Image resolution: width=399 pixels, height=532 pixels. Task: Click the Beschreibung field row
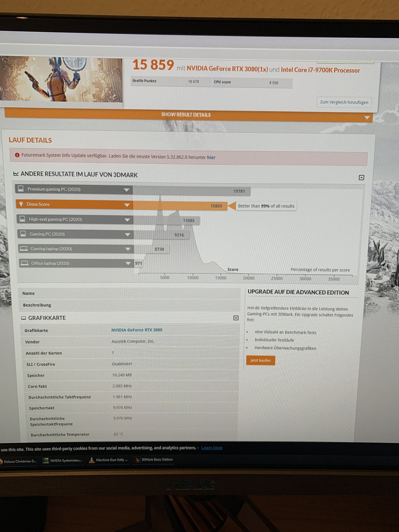tap(129, 305)
